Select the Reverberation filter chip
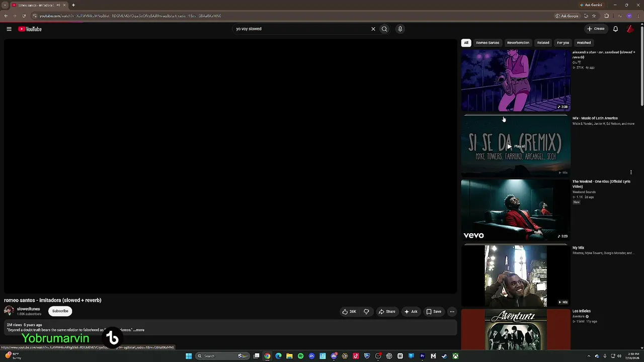This screenshot has width=644, height=362. [518, 43]
